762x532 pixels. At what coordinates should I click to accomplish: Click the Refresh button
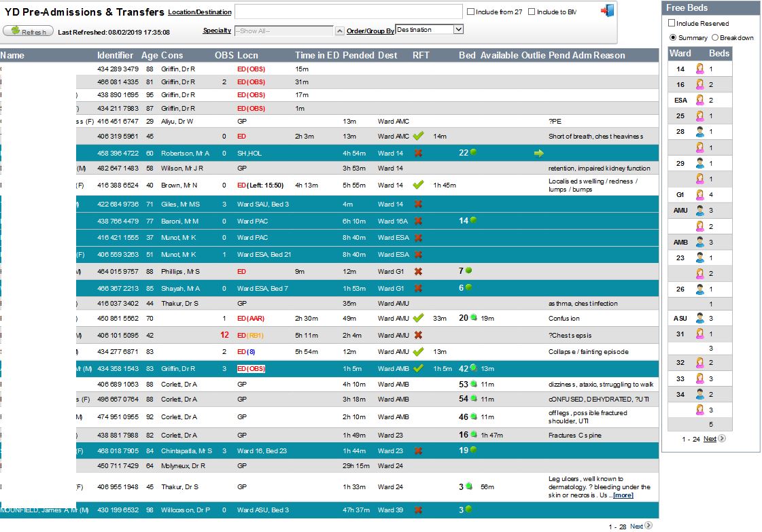pyautogui.click(x=28, y=31)
